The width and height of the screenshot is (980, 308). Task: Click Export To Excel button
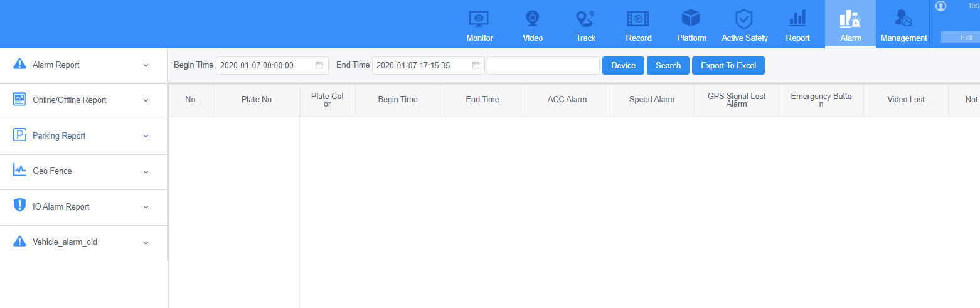point(728,65)
